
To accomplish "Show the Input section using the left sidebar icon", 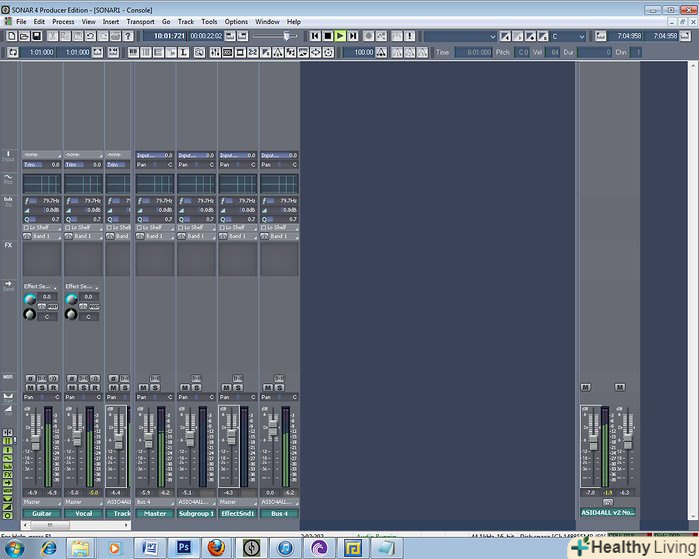I will (8, 156).
